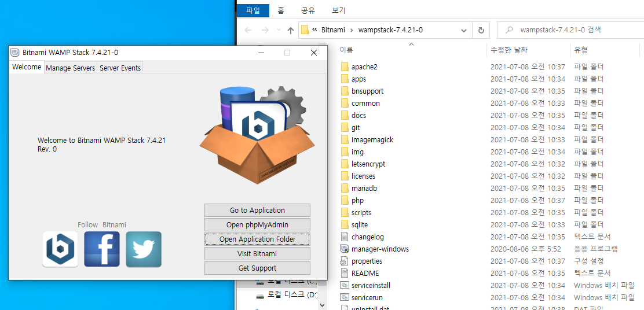Open Bitnami's Twitter bird icon

[144, 249]
